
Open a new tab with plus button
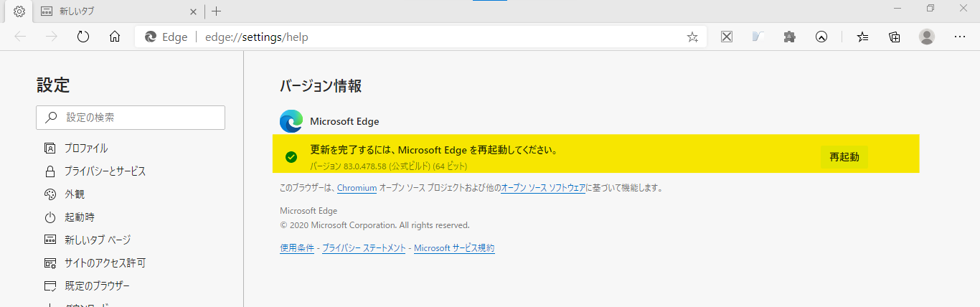pyautogui.click(x=217, y=11)
